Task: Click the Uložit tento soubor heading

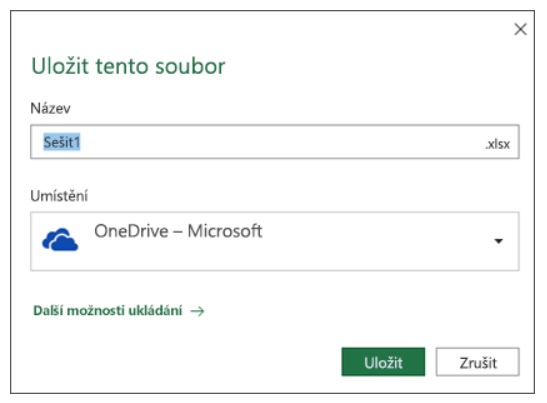Action: (128, 66)
